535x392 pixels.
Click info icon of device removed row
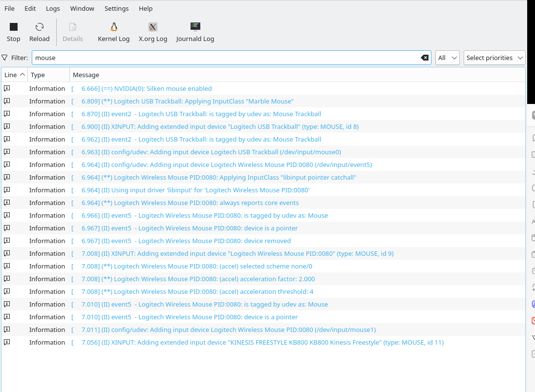[7, 241]
